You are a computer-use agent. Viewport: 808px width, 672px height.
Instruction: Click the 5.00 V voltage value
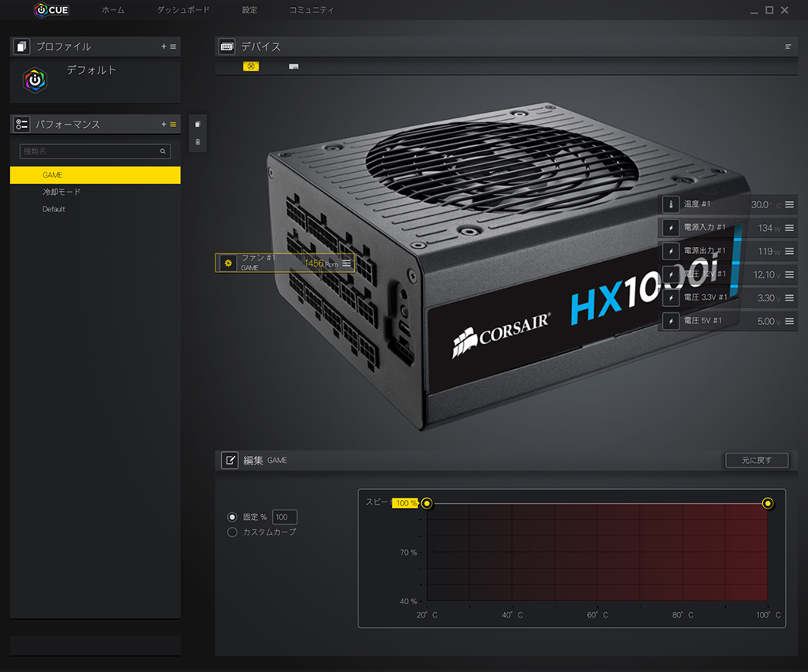point(769,322)
